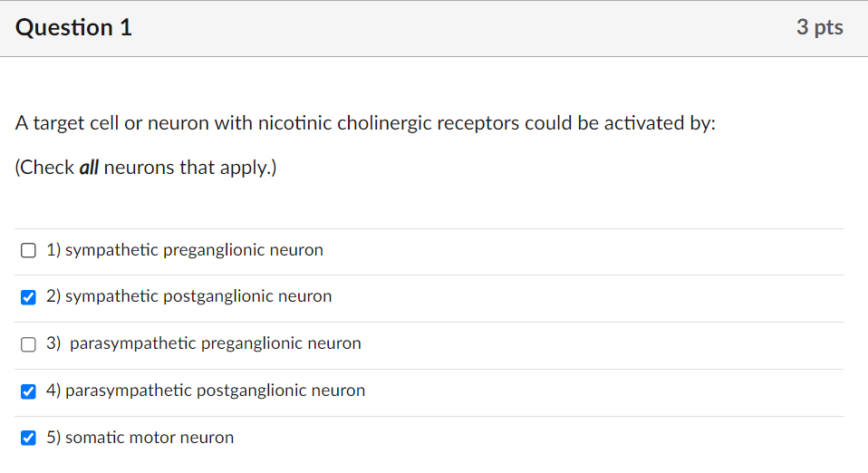868x473 pixels.
Task: Select the "3) parasympathetic preganglionic neuron" label
Action: [204, 343]
